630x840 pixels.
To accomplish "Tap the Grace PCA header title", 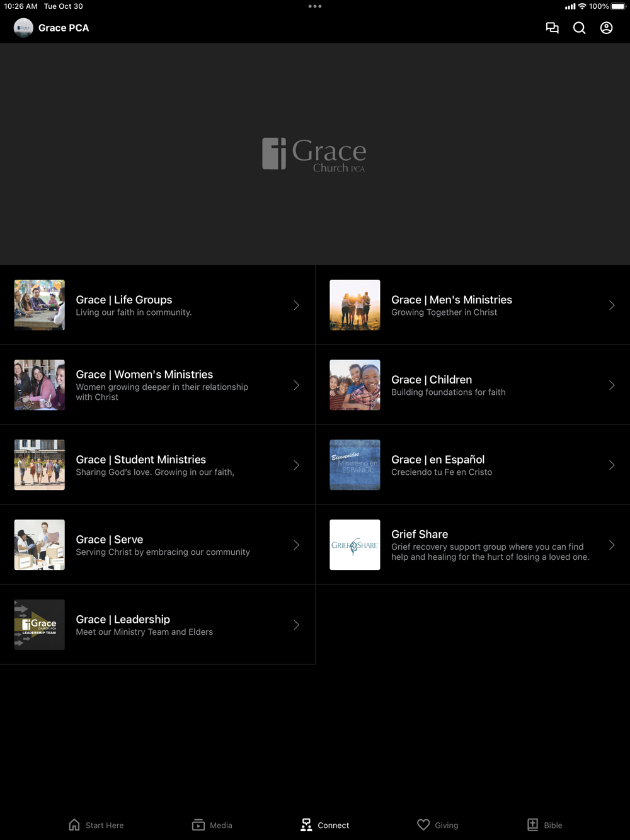I will click(x=64, y=28).
